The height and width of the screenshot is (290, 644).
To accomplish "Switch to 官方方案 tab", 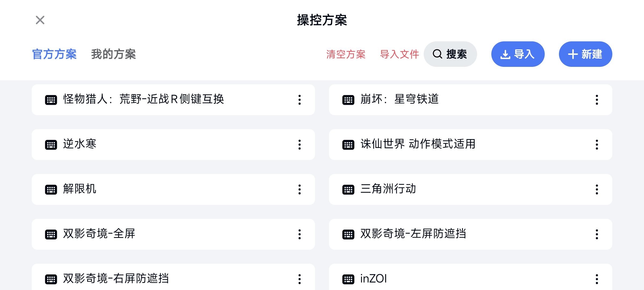I will pos(54,54).
